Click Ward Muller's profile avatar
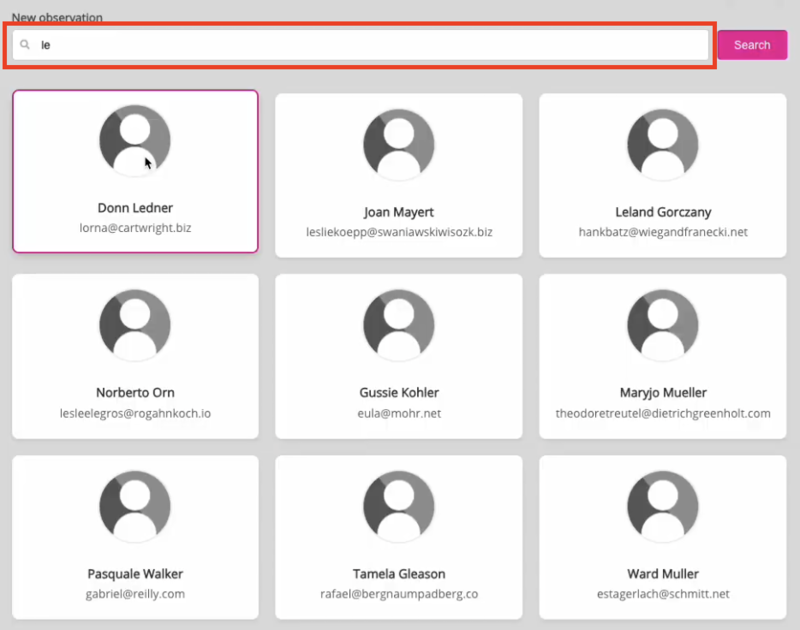The width and height of the screenshot is (800, 630). tap(662, 506)
